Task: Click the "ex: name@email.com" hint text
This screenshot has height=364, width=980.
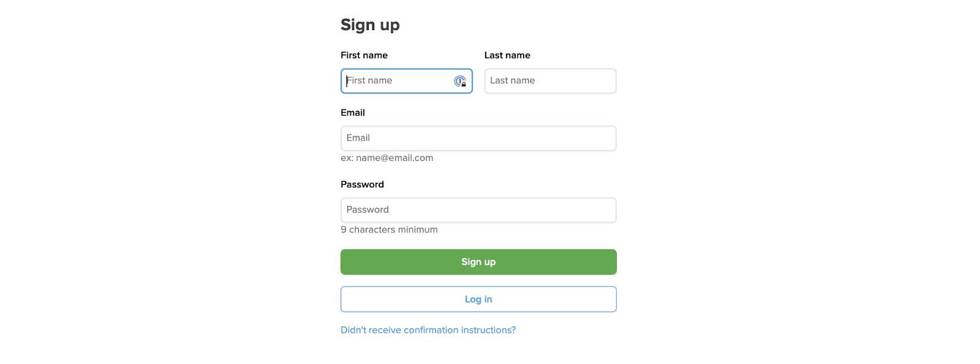Action: pos(386,158)
